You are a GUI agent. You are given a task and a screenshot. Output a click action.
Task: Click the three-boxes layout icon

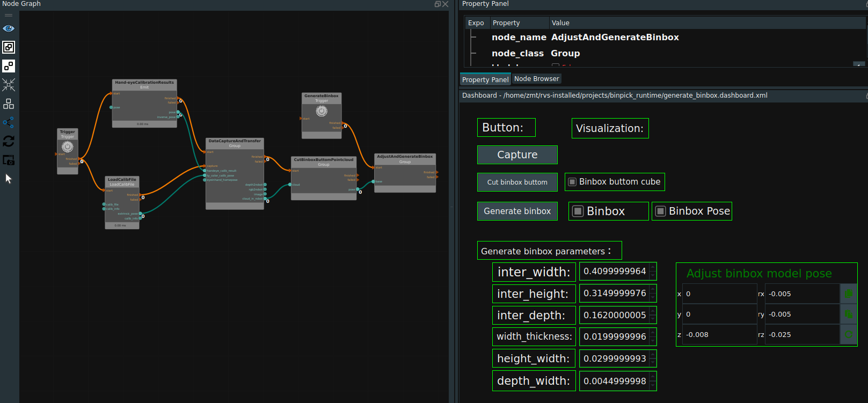[x=9, y=104]
